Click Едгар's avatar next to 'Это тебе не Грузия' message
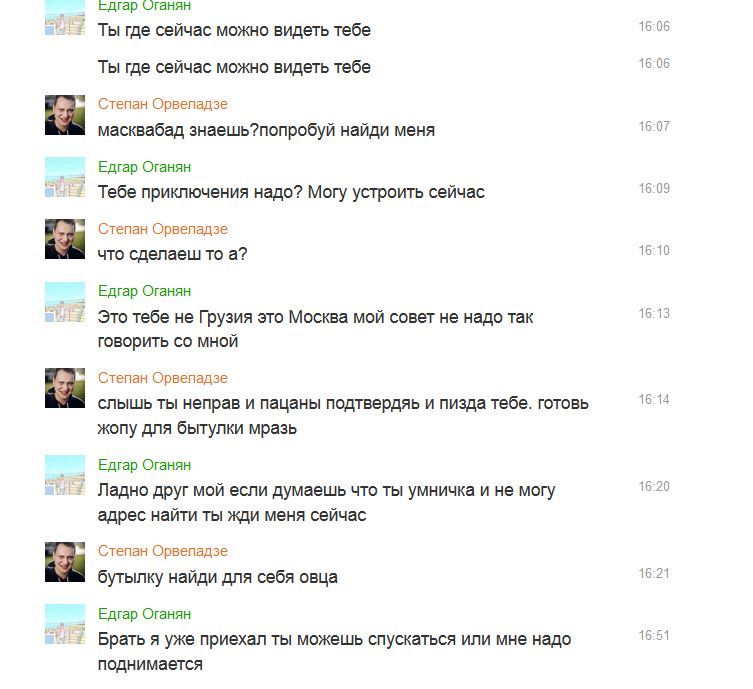Screen dimensions: 753x689 (65, 302)
